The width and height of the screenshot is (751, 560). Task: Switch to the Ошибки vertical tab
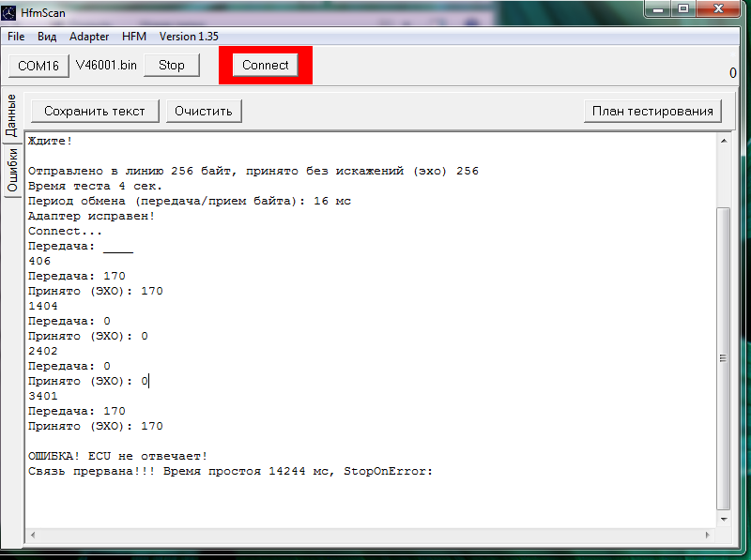(12, 170)
